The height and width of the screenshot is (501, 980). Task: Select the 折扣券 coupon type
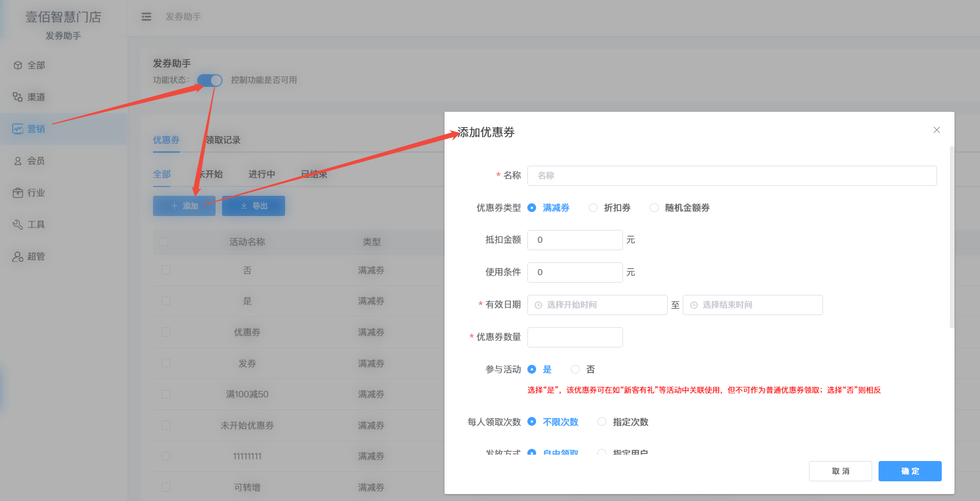pos(593,208)
